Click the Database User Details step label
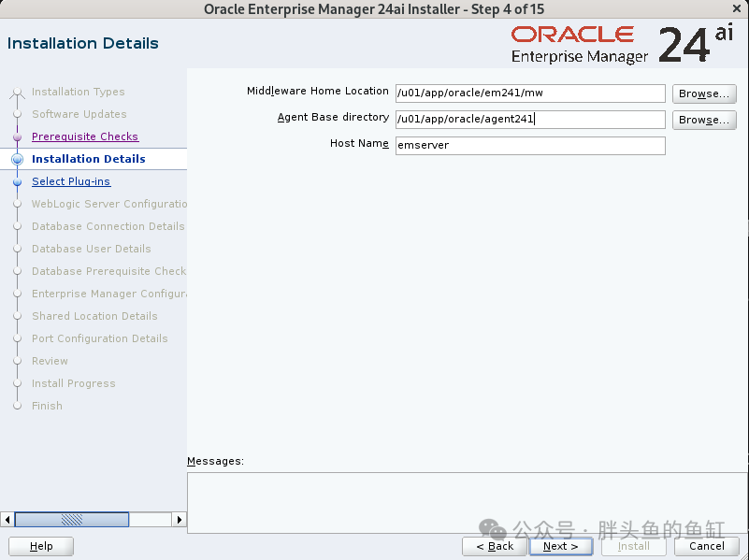 pos(92,249)
